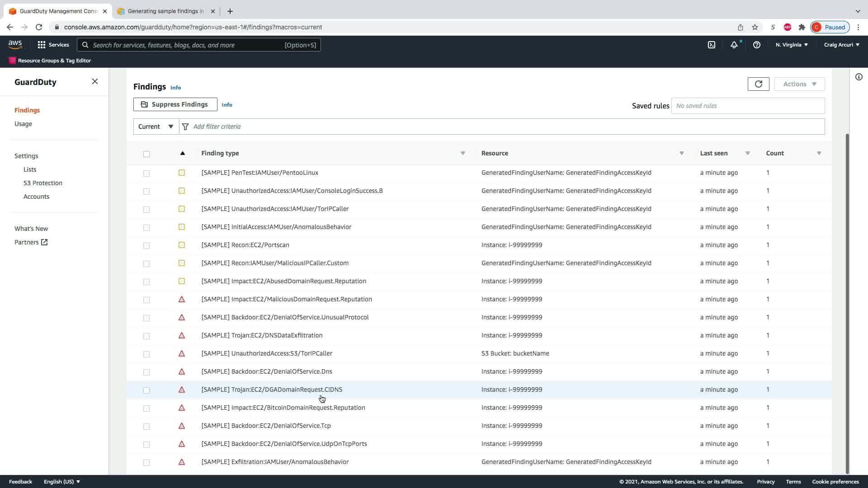Open the Services grid menu icon

tap(42, 45)
